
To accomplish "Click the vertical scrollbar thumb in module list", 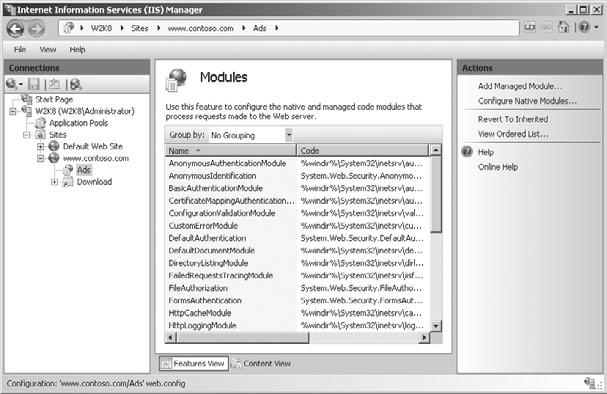I will click(x=436, y=194).
